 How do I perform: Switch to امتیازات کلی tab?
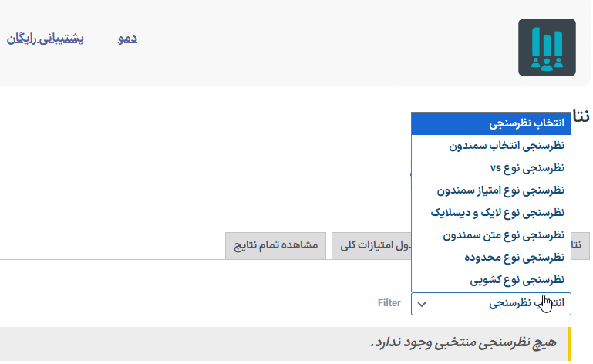(x=372, y=245)
